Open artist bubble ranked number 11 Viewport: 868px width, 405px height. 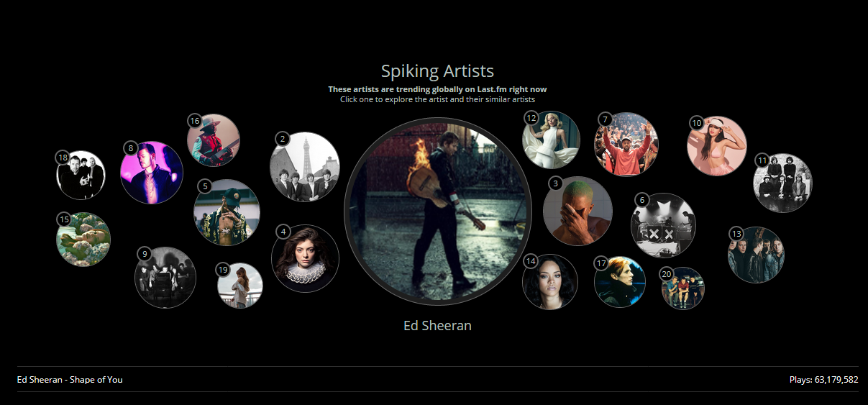point(783,183)
